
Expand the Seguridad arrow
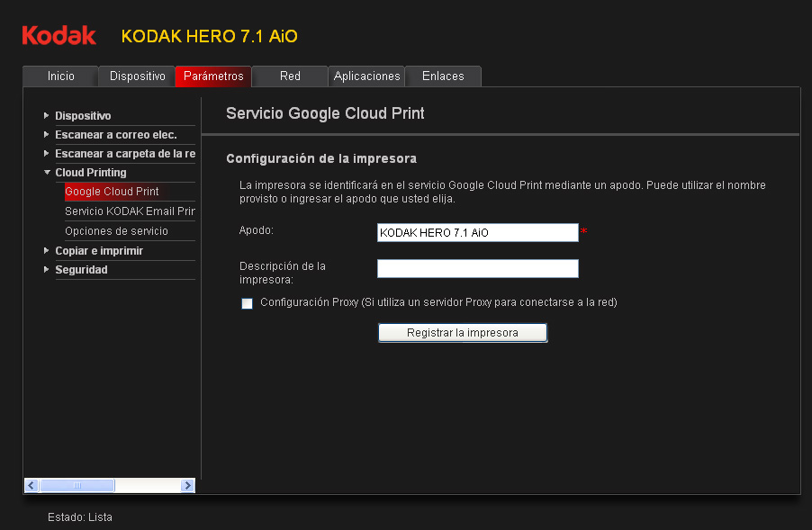click(46, 270)
